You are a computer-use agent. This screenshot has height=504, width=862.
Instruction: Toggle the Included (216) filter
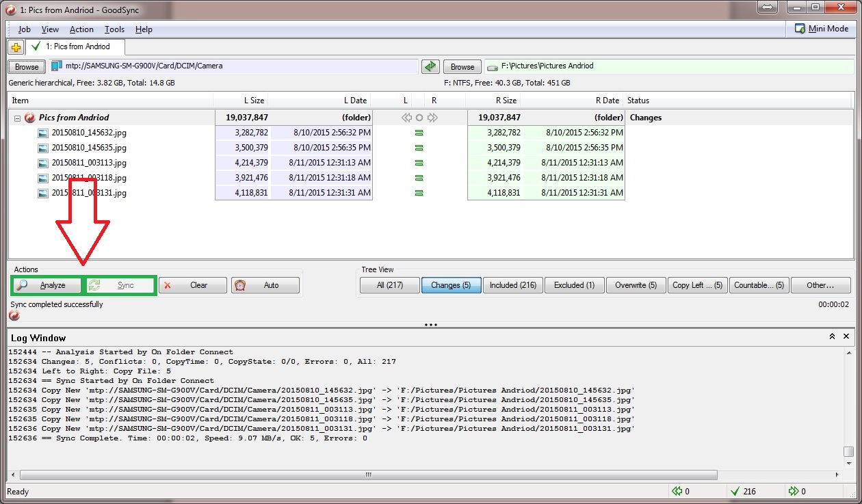pos(512,285)
